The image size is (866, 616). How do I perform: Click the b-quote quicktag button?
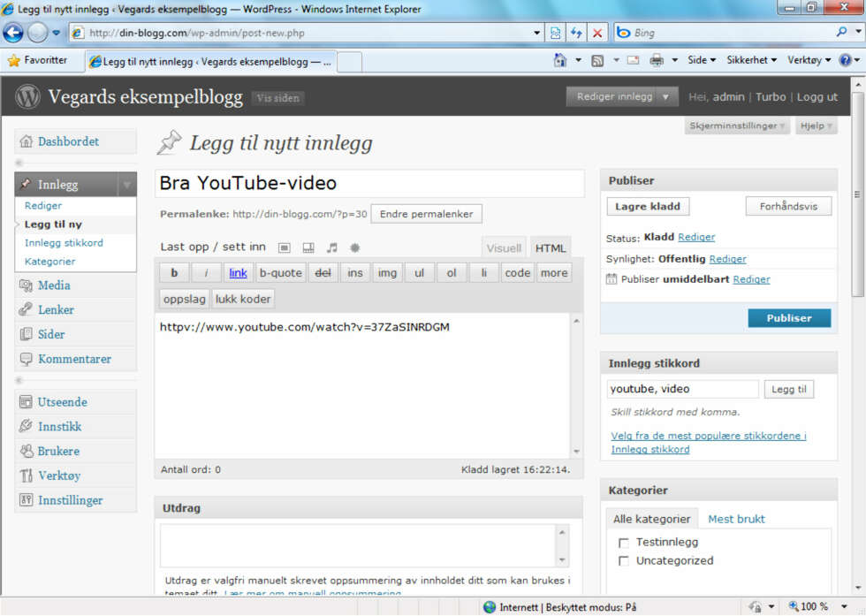(281, 272)
